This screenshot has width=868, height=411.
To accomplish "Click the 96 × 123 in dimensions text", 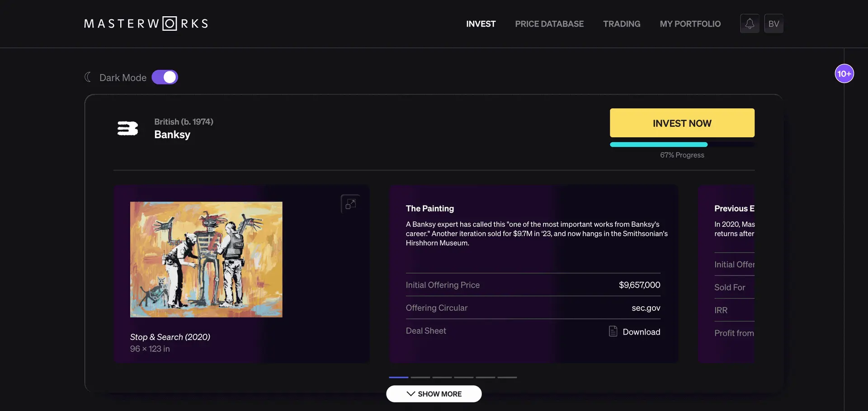I will tap(150, 349).
